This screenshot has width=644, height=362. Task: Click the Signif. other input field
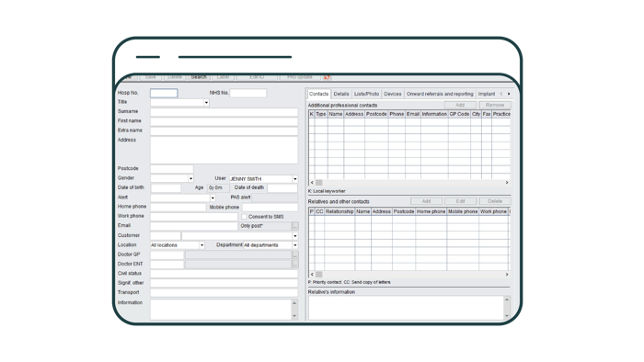[224, 283]
